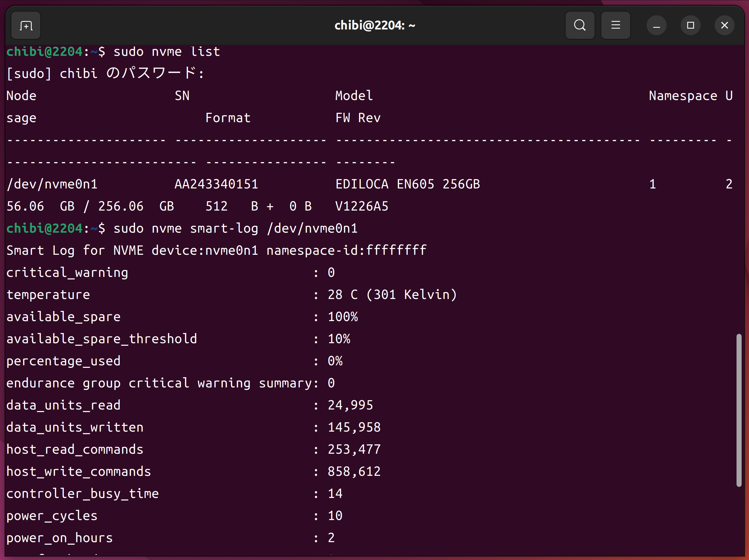The image size is (749, 560).
Task: Click the data_units_written value 145,958
Action: pyautogui.click(x=354, y=427)
